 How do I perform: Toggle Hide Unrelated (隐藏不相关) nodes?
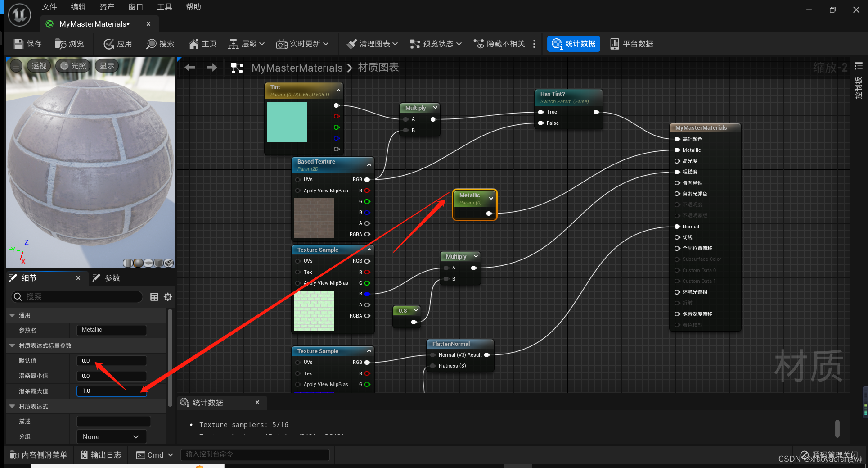[499, 44]
